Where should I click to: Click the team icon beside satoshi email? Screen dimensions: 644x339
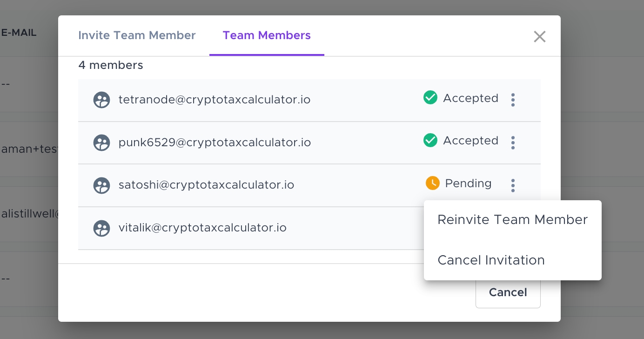click(102, 185)
